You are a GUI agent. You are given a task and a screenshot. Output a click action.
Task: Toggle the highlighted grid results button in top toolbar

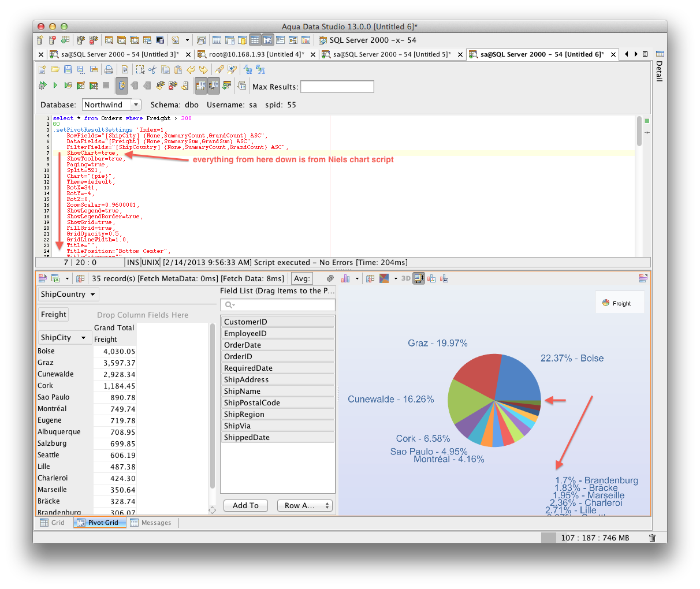coord(255,40)
